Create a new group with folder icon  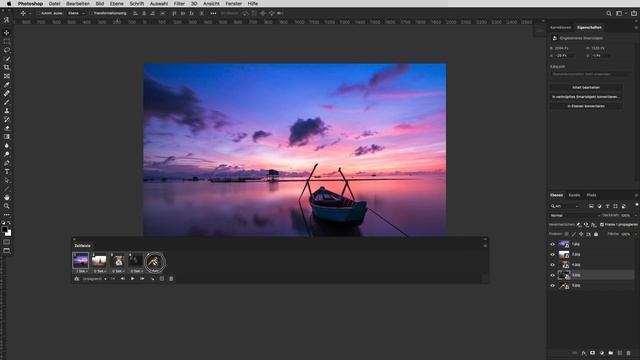[610, 353]
